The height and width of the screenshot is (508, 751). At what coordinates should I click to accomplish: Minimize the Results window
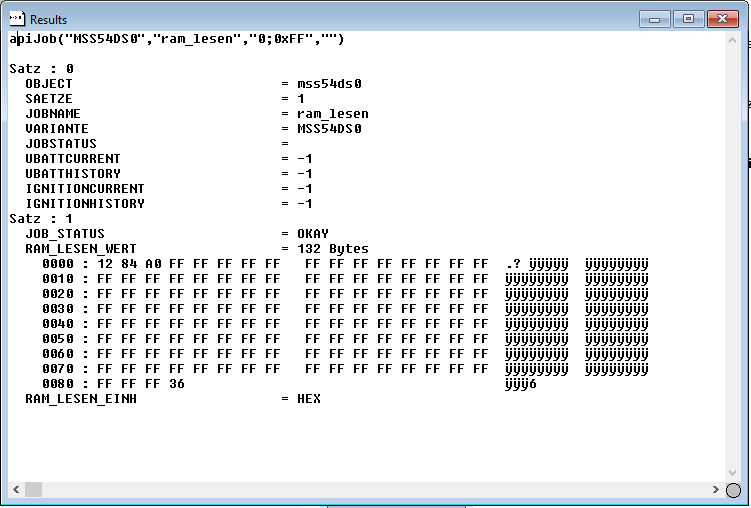[654, 19]
